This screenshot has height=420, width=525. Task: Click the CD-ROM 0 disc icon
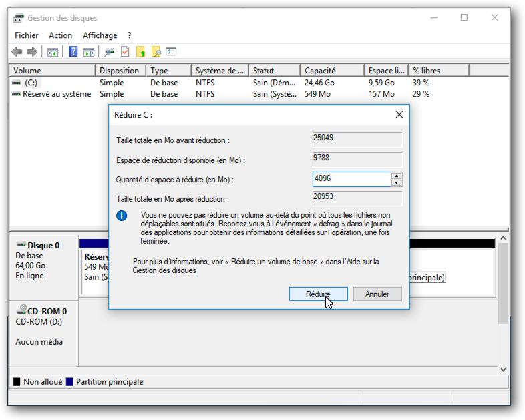tap(22, 309)
